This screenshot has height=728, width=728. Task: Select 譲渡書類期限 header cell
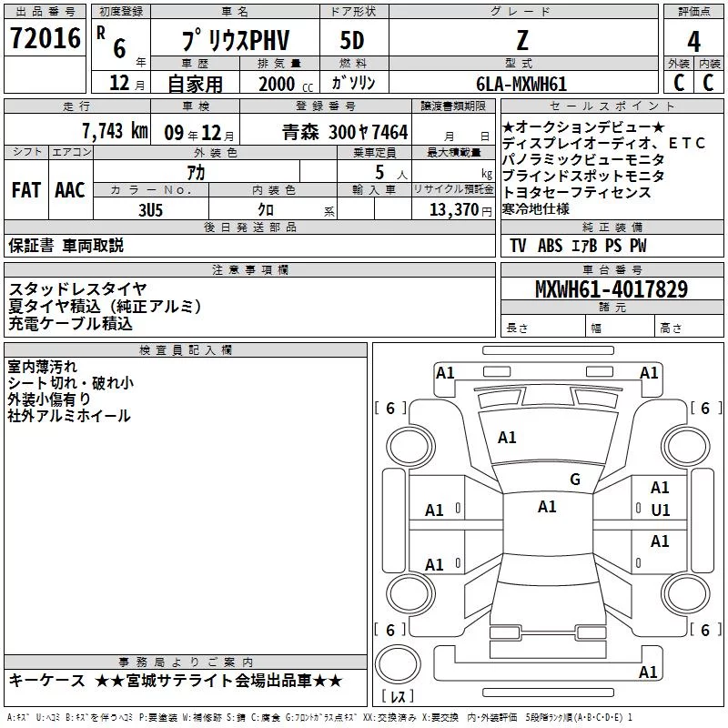tap(453, 106)
